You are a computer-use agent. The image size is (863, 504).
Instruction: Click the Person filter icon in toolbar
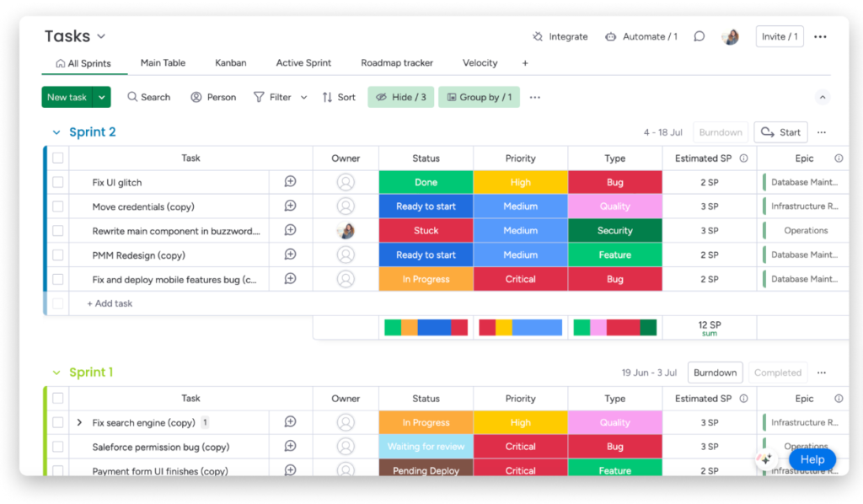pos(195,97)
